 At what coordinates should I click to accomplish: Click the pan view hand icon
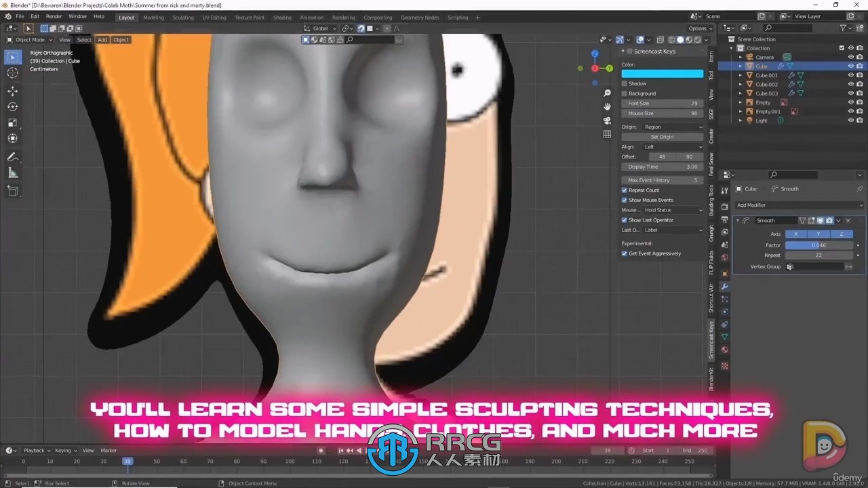tap(607, 106)
